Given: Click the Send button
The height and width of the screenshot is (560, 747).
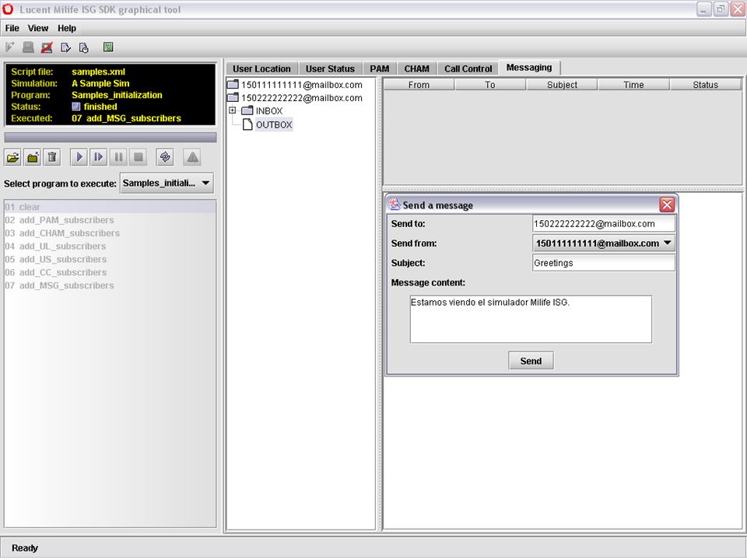Looking at the screenshot, I should (x=531, y=361).
